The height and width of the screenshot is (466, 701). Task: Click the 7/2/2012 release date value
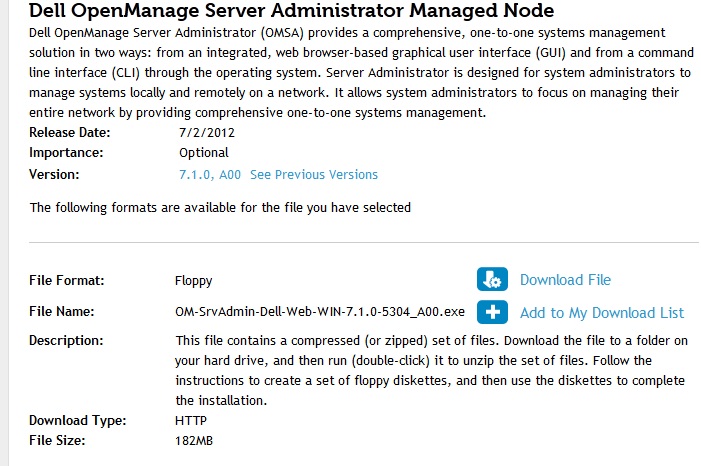tap(201, 132)
